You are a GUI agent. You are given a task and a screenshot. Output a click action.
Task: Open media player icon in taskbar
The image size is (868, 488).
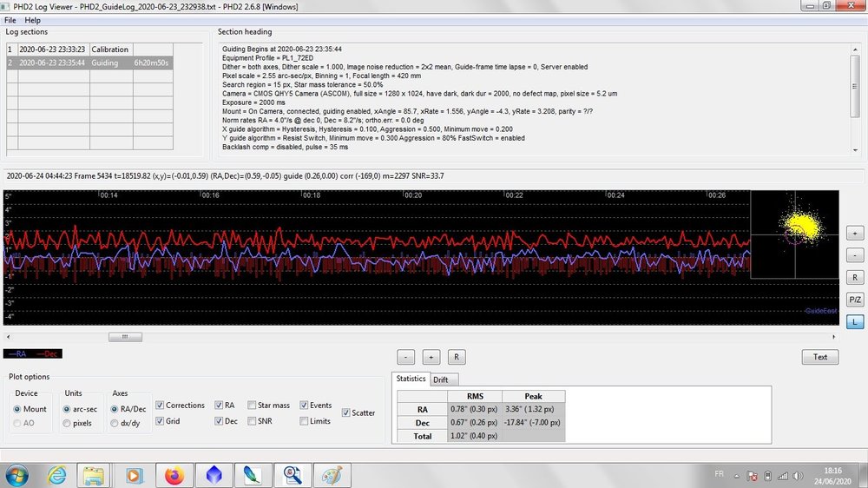point(134,475)
